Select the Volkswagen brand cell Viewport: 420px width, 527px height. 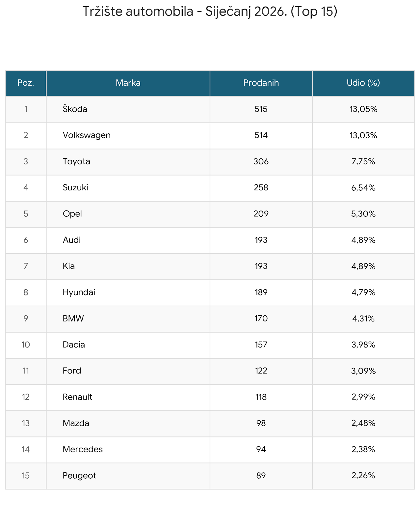(x=87, y=135)
